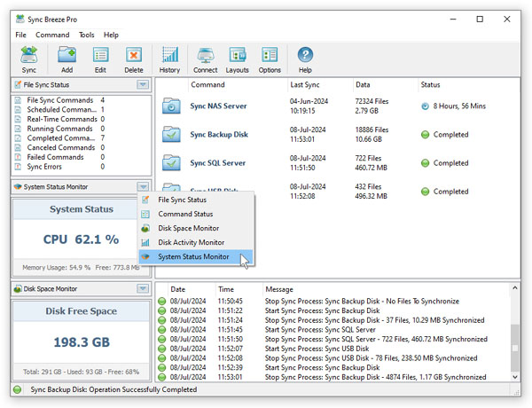Open the Tools menu
Viewport: 532px width, 408px height.
point(87,35)
